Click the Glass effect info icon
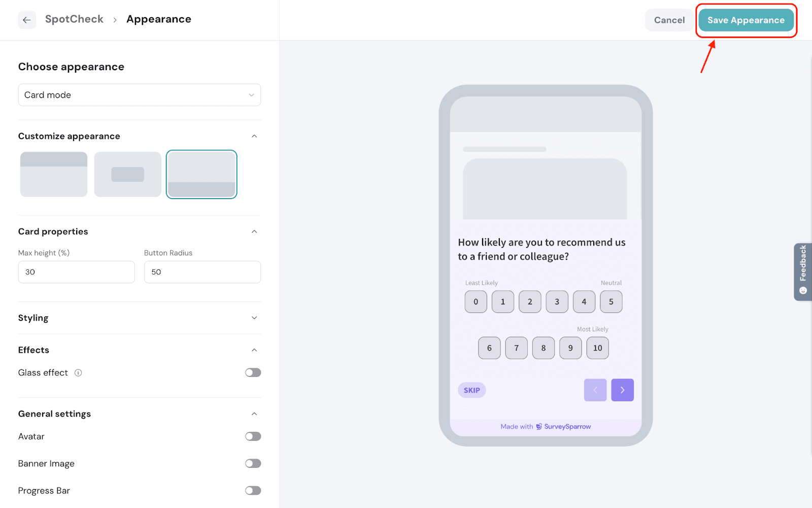The image size is (812, 508). point(78,373)
